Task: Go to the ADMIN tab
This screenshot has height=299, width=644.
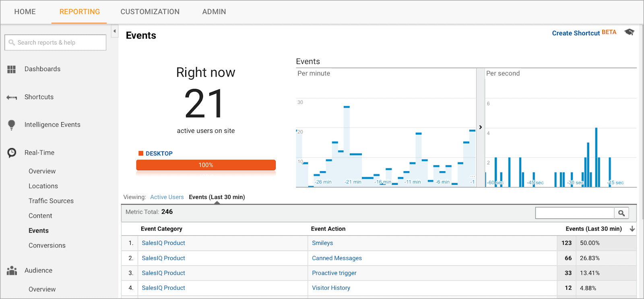Action: pos(214,12)
